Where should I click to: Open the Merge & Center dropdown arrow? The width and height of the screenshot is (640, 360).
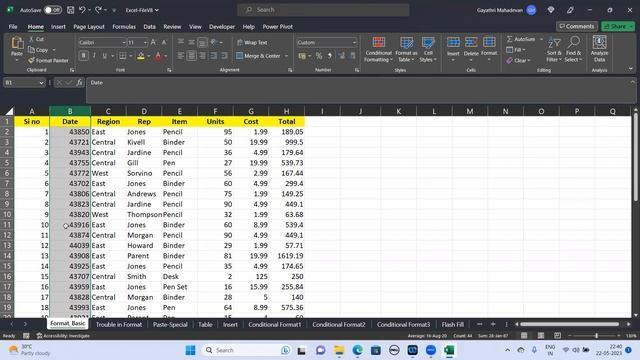click(x=286, y=56)
